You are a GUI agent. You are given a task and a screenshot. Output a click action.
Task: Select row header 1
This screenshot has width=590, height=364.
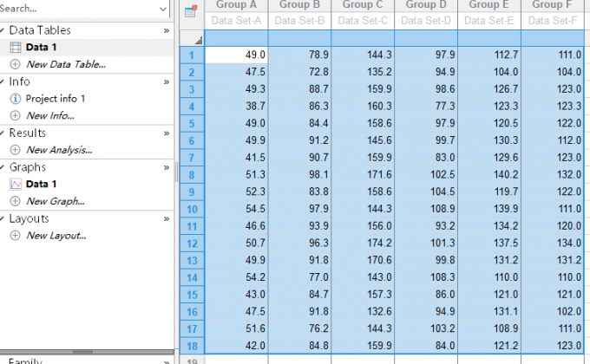click(192, 55)
